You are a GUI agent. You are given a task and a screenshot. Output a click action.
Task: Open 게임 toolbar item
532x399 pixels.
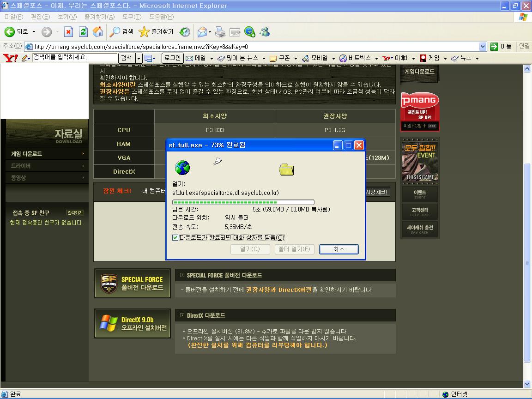(430, 58)
